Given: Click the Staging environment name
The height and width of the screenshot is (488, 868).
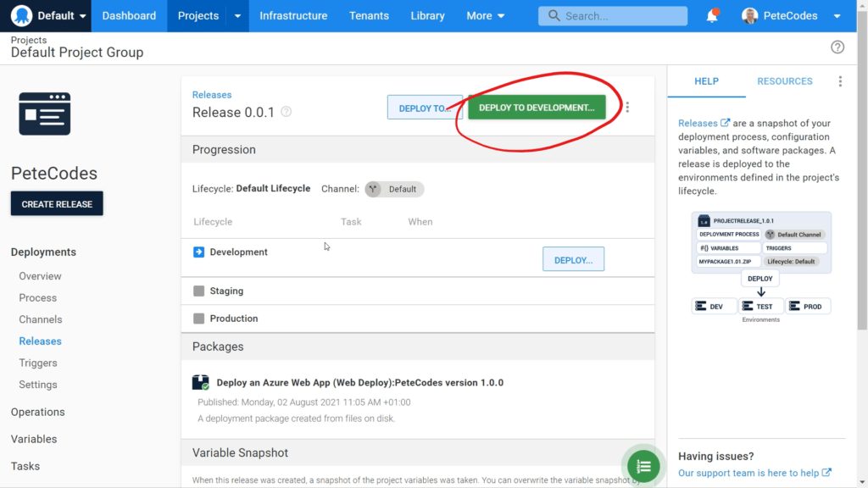Looking at the screenshot, I should pyautogui.click(x=226, y=291).
